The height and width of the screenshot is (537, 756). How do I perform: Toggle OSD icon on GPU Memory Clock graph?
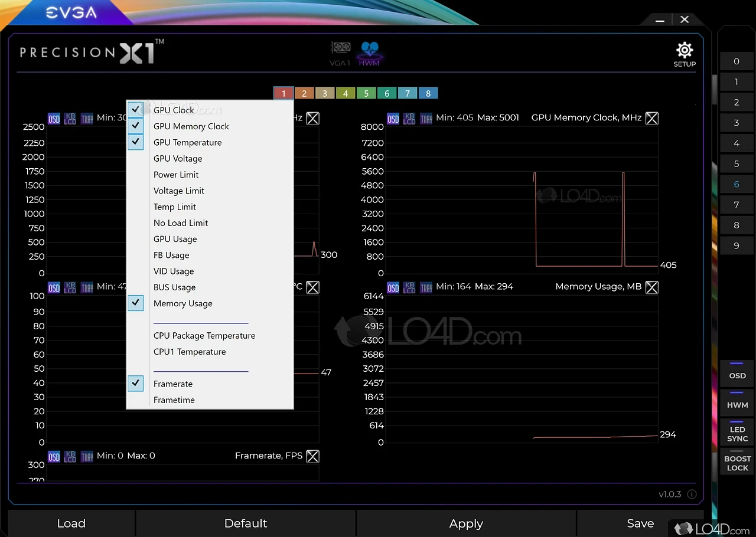coord(393,119)
